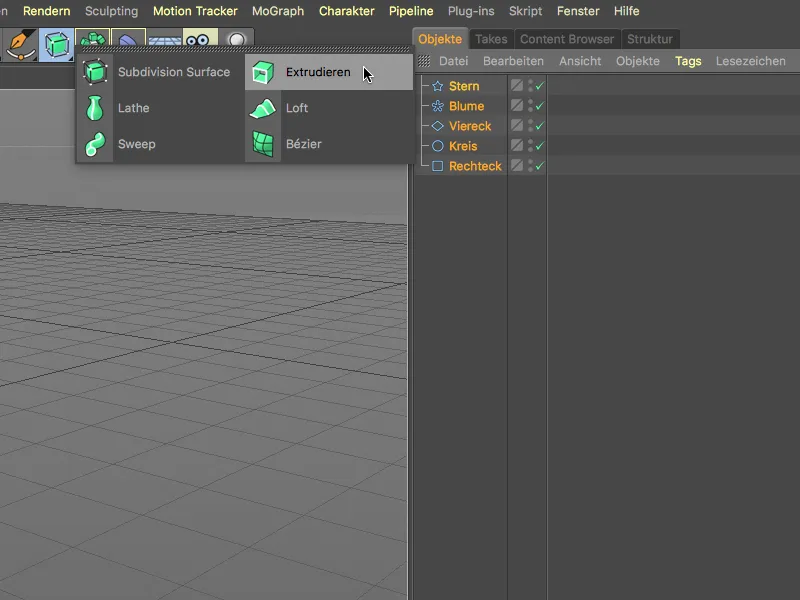Click the layer square for Kreis
This screenshot has height=600, width=800.
click(517, 145)
